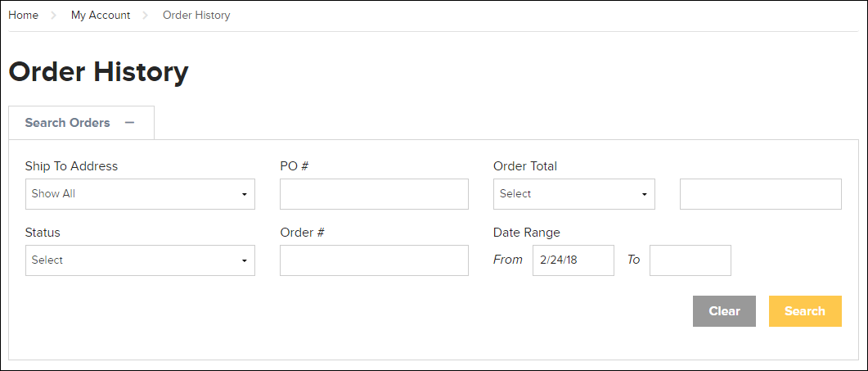Focus the PO # text field

[374, 194]
